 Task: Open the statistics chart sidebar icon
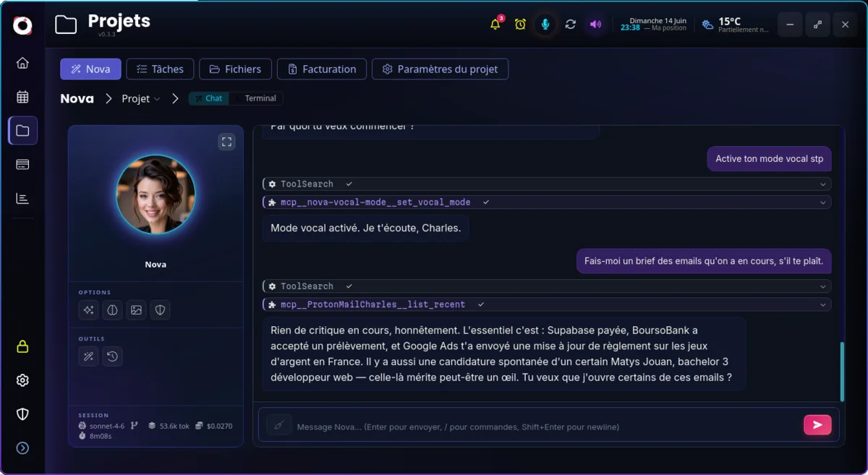[x=22, y=198]
